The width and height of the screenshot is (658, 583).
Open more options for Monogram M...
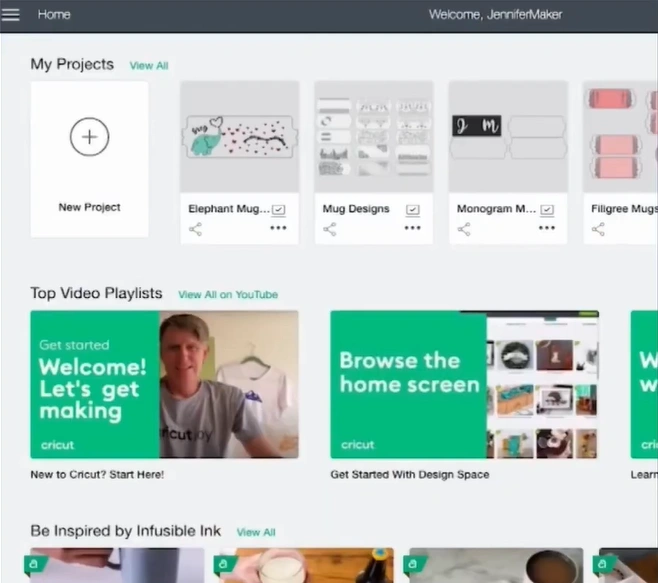click(547, 228)
